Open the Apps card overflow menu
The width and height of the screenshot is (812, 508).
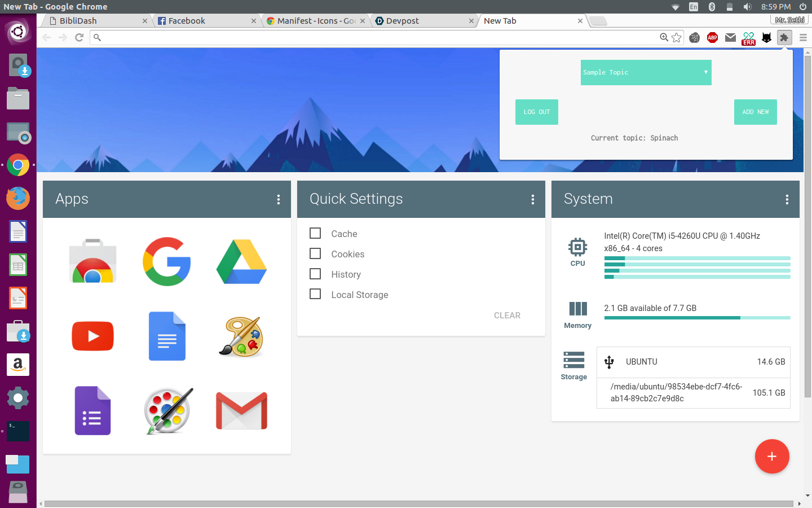279,199
